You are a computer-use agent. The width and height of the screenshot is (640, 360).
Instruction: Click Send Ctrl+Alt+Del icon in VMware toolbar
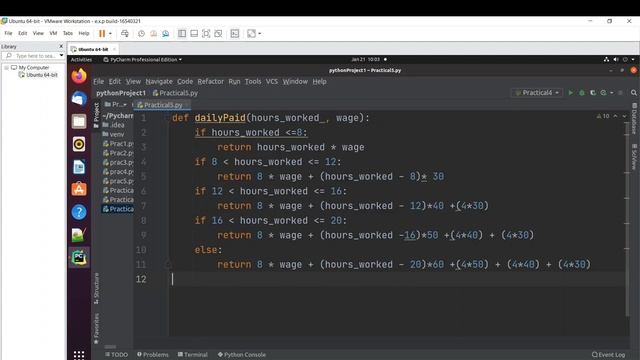[125, 33]
